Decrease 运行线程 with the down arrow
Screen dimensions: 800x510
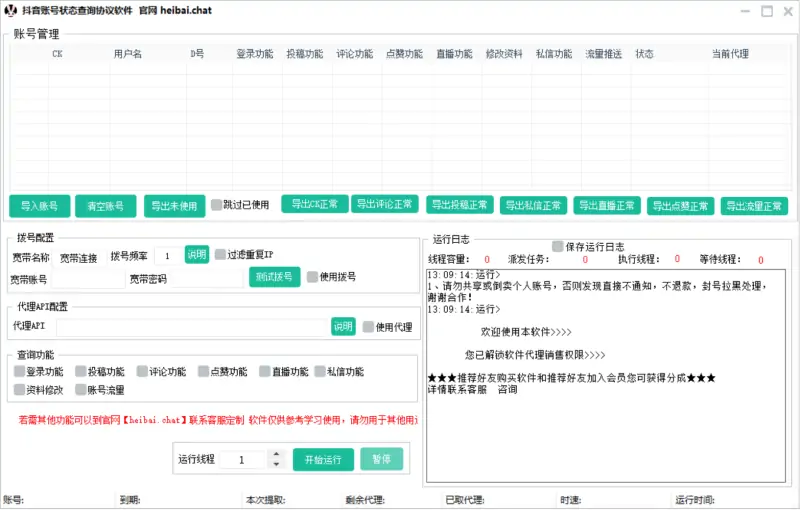(x=276, y=465)
